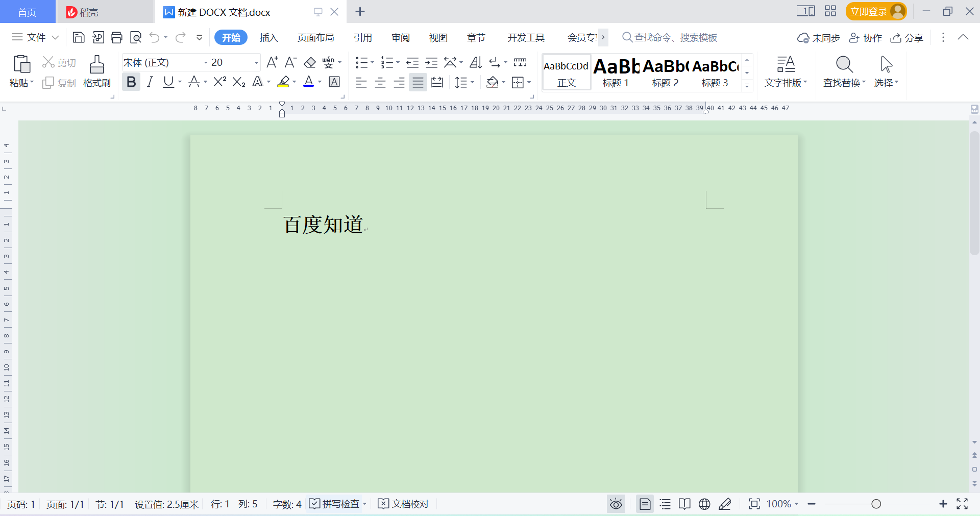Click the search command input field
This screenshot has height=516, width=980.
675,37
